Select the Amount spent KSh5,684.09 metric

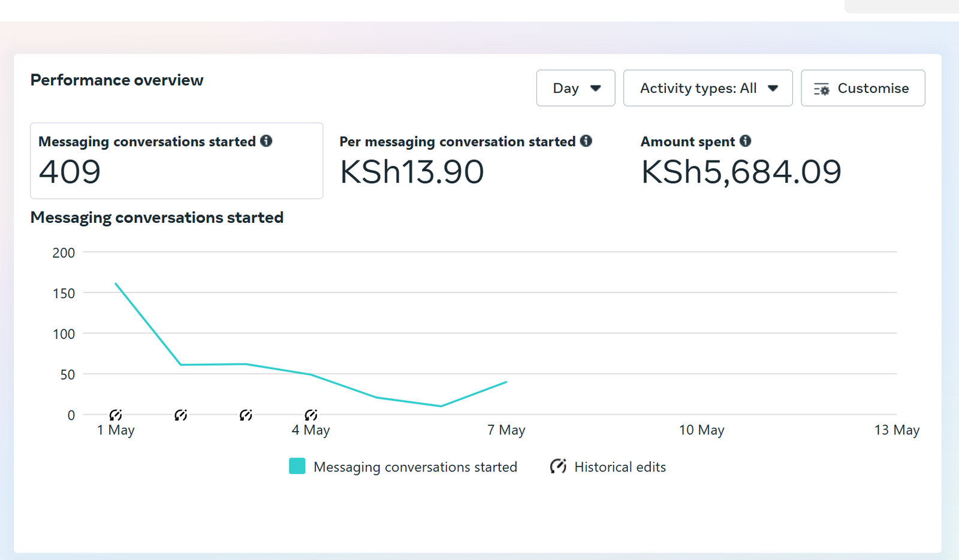741,161
